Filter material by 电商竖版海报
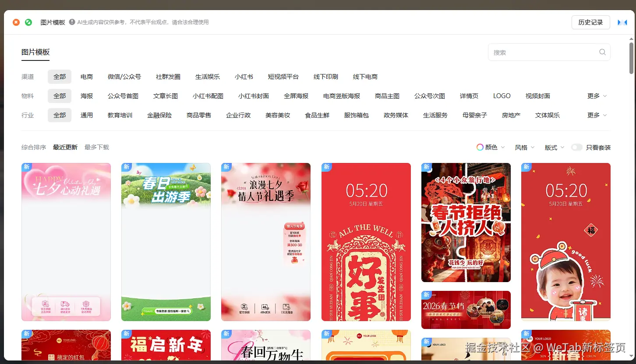 tap(342, 96)
